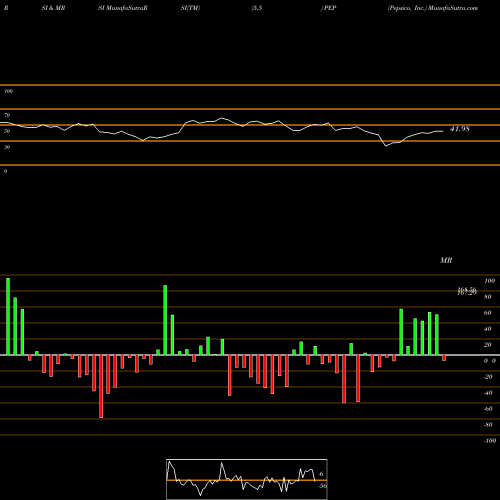
Task: Click the "(5,5" parameter text in header
Action: point(257,8)
